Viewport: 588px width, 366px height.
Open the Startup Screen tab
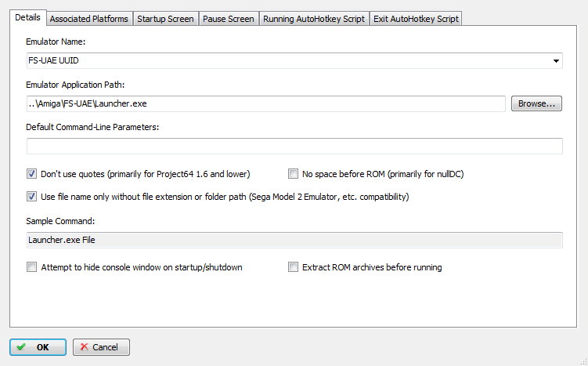pos(165,19)
